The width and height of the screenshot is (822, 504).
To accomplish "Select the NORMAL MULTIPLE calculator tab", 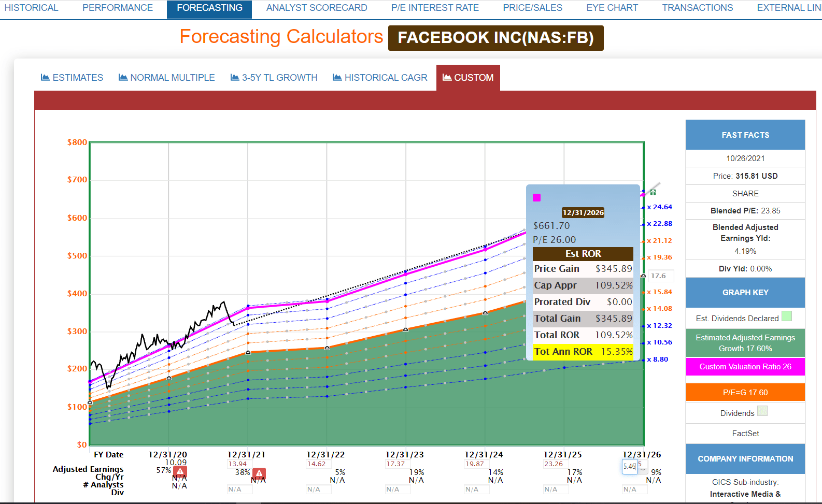I will tap(166, 78).
